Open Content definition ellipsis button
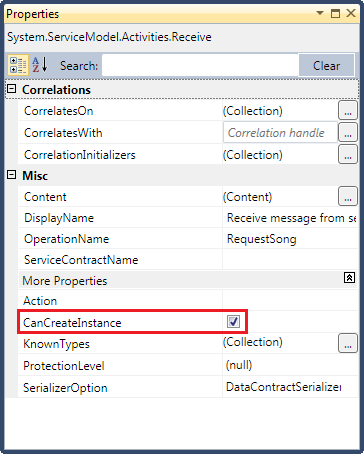364x454 pixels. (348, 196)
